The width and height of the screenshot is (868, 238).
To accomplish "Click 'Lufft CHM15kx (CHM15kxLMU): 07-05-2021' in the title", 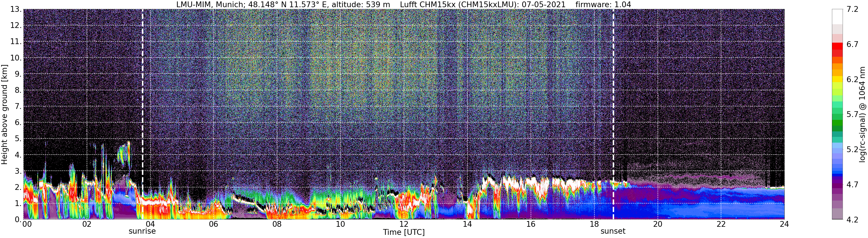I will pyautogui.click(x=483, y=5).
